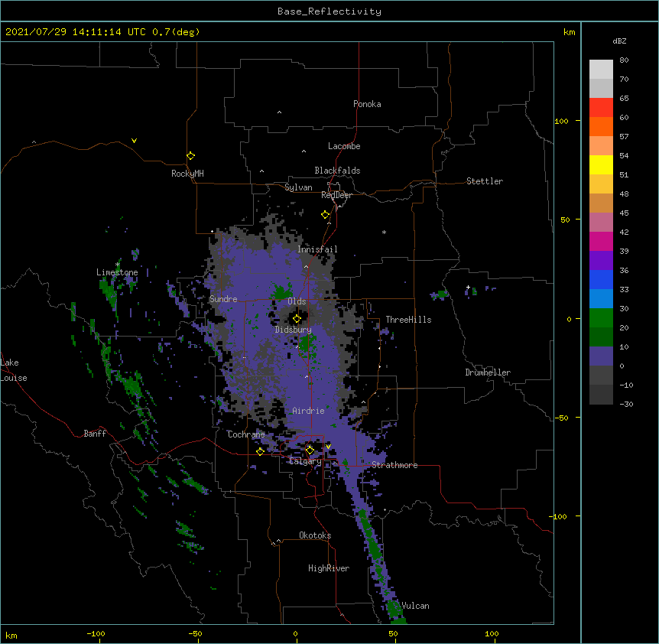Click the Strathmore town label
Image resolution: width=659 pixels, height=644 pixels.
pos(394,465)
